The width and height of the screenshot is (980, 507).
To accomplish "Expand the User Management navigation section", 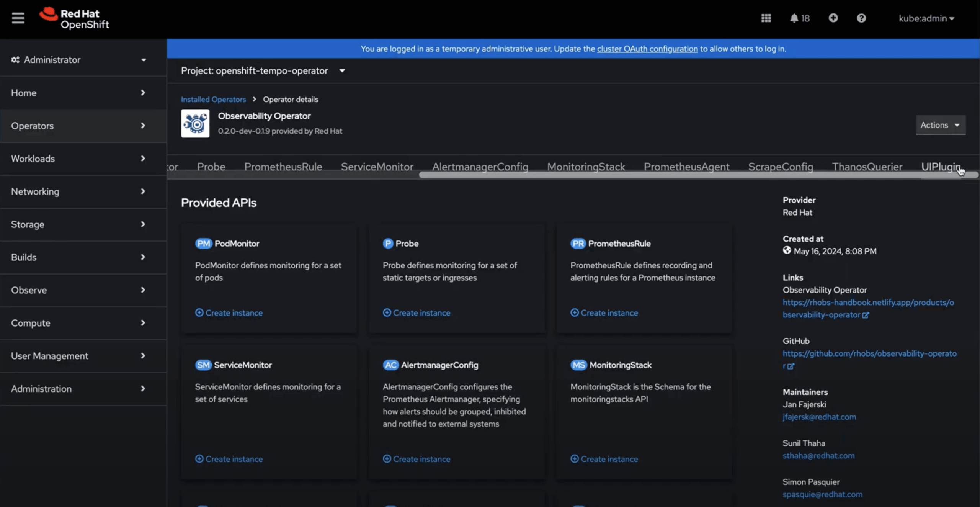I will 83,356.
